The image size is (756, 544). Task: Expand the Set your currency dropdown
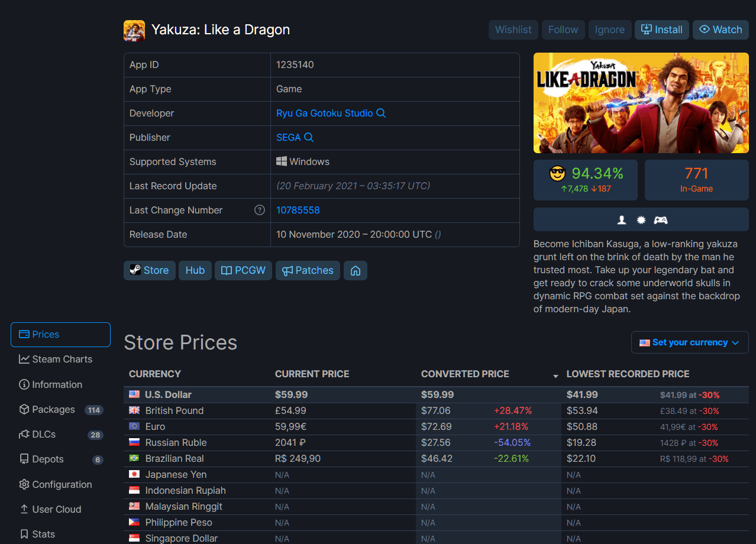click(x=690, y=342)
